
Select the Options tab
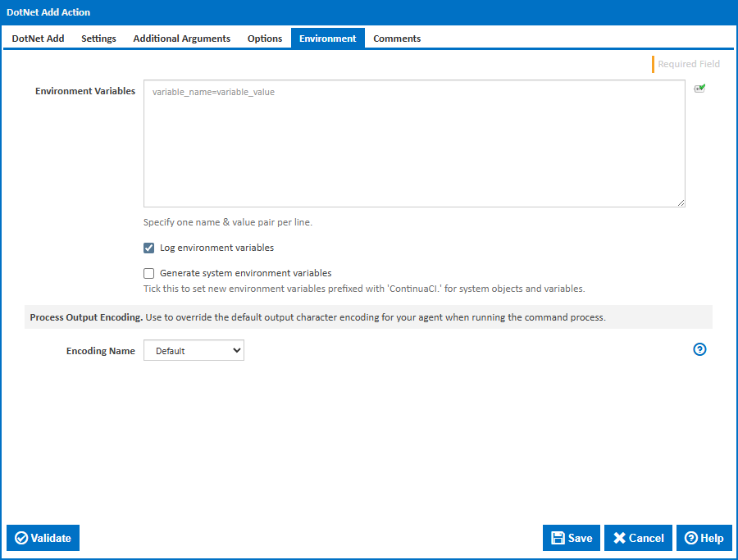(265, 38)
